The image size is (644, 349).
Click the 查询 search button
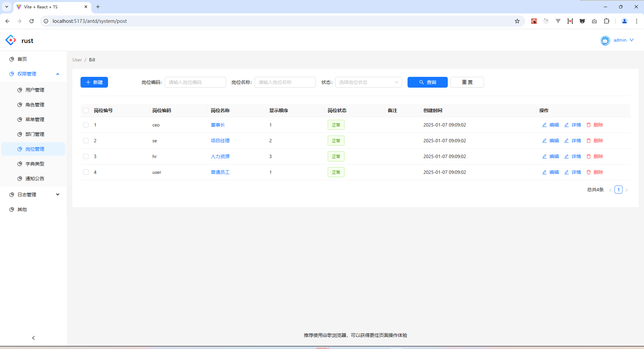428,82
